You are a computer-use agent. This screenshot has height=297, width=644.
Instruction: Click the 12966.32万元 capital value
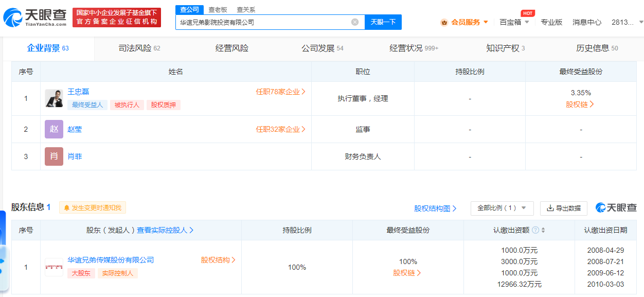click(519, 284)
